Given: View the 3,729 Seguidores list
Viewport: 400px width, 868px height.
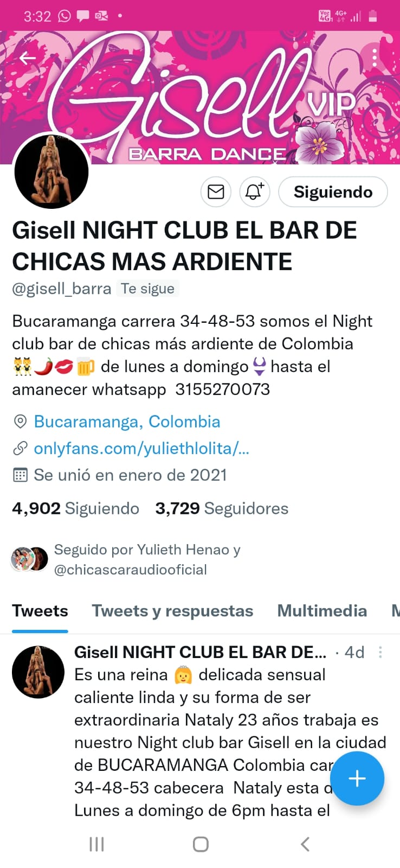Looking at the screenshot, I should (222, 508).
